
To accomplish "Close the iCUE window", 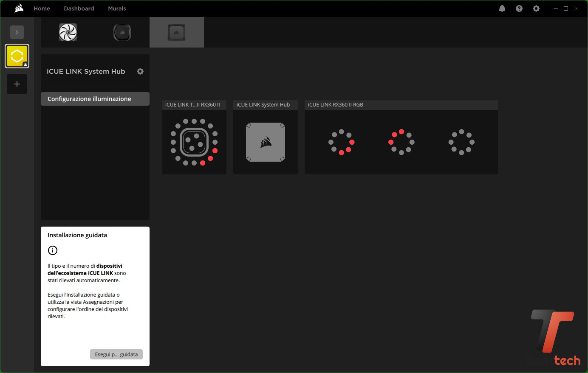I will tap(576, 8).
